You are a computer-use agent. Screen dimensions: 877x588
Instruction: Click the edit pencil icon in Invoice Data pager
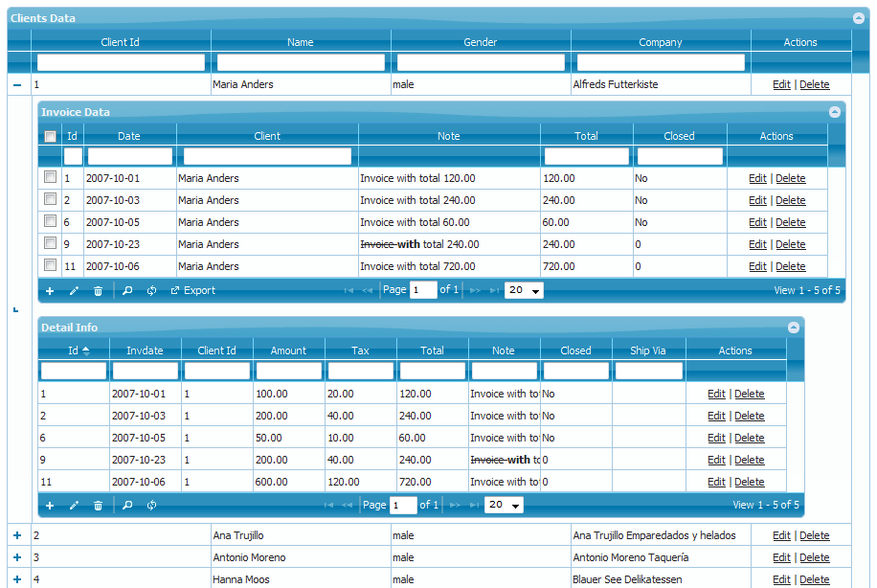point(74,290)
